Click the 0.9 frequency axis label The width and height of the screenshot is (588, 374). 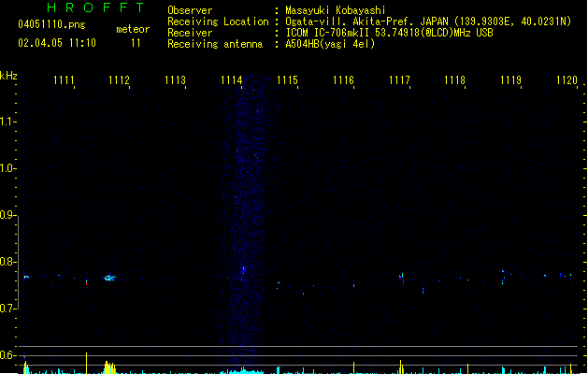coord(7,215)
